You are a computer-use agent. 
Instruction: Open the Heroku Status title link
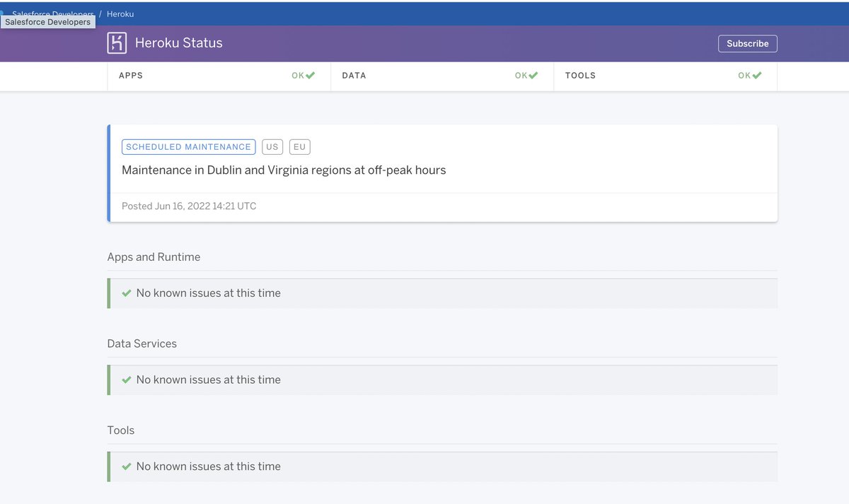tap(178, 43)
